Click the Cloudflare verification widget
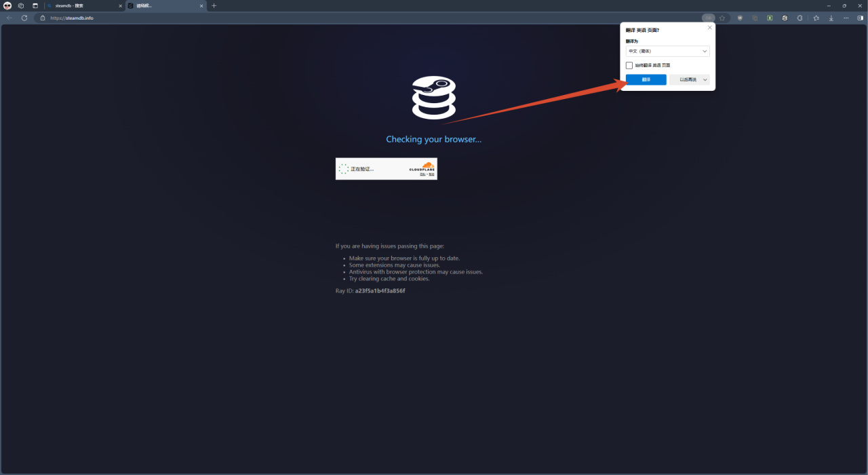This screenshot has height=475, width=868. point(387,169)
